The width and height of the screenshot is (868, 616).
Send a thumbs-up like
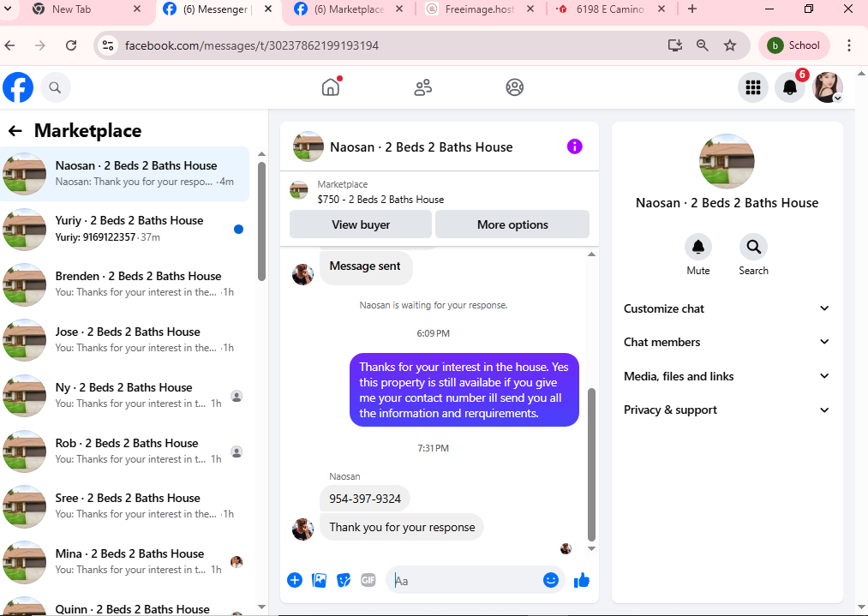(582, 580)
